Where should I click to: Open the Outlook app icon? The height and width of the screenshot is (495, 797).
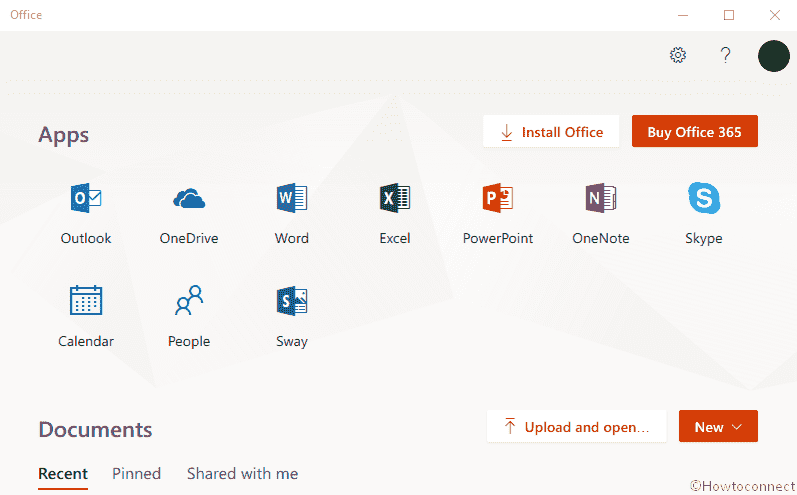[86, 198]
